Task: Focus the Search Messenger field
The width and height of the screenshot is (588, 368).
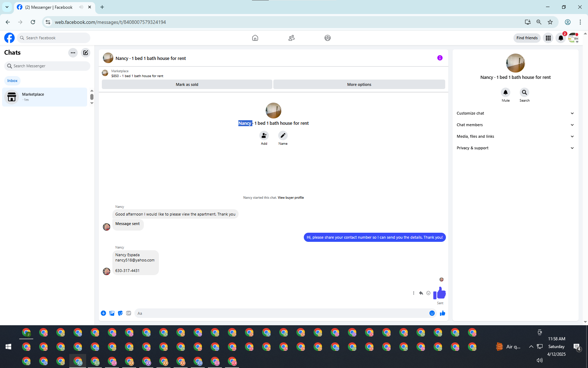Action: click(x=47, y=66)
